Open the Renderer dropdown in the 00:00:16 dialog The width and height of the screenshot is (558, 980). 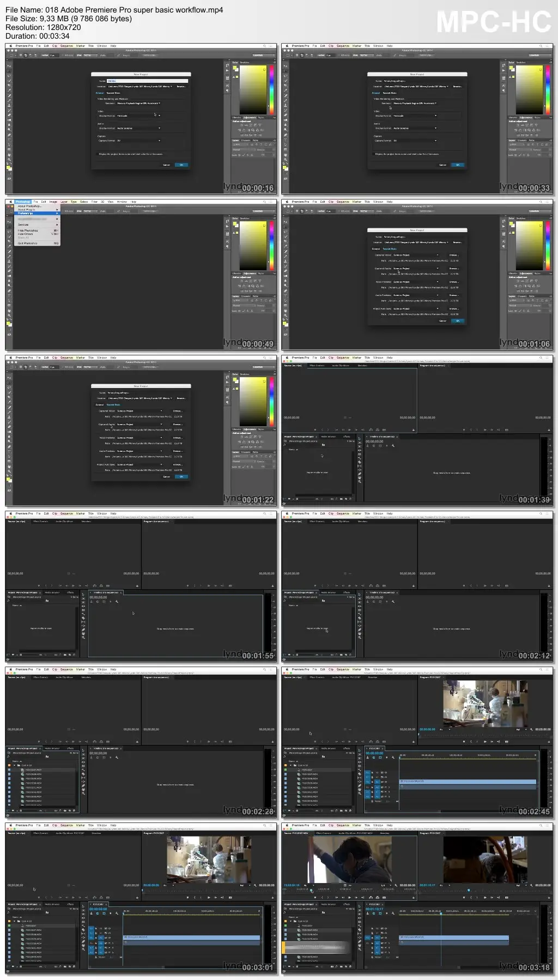(x=139, y=103)
